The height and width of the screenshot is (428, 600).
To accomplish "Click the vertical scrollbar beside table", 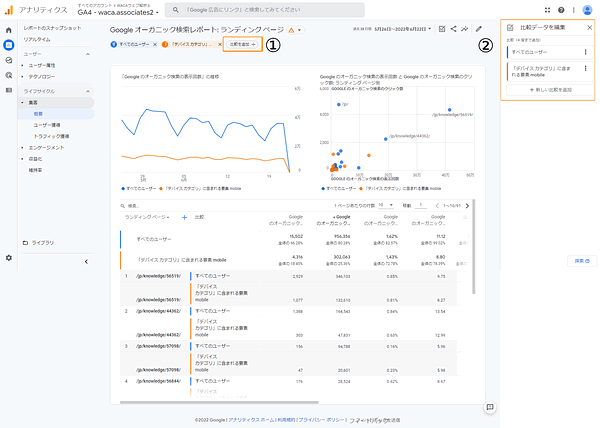I will pos(474,246).
